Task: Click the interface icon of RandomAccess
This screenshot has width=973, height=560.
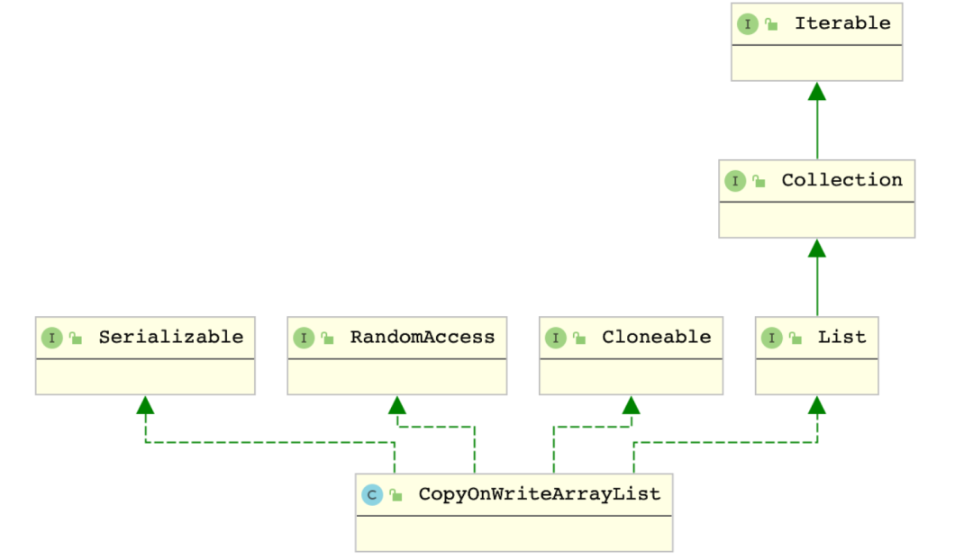Action: pos(304,338)
